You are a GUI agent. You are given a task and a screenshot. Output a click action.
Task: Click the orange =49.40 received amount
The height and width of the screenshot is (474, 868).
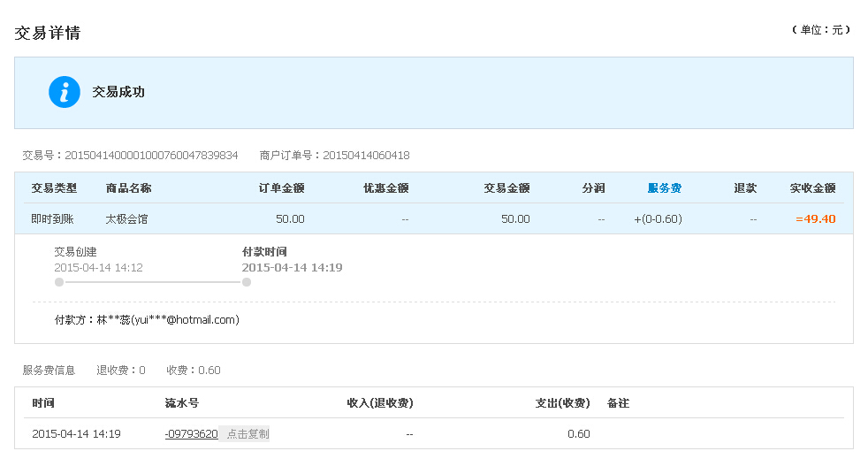(x=816, y=218)
